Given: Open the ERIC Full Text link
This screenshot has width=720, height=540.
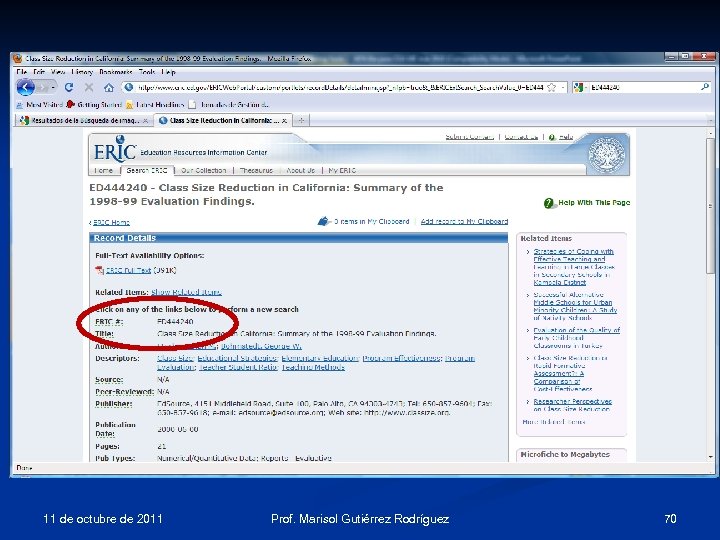Looking at the screenshot, I should [x=129, y=270].
